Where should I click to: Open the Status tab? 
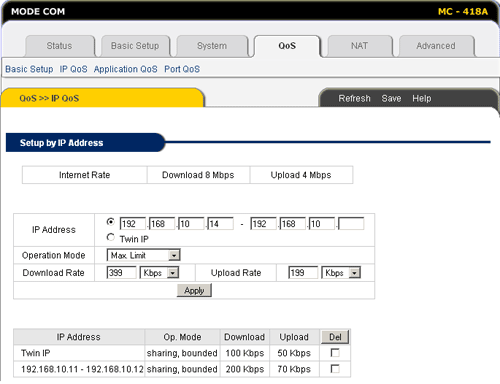coord(59,46)
